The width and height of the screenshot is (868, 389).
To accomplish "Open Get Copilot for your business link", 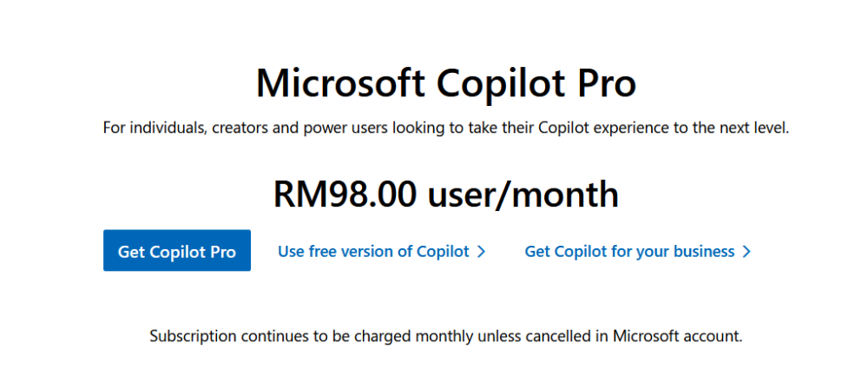I will [x=629, y=252].
